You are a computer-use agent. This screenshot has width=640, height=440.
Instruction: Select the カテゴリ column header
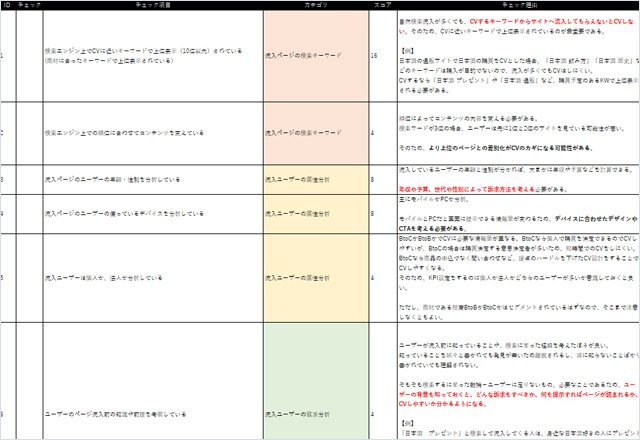click(x=316, y=5)
